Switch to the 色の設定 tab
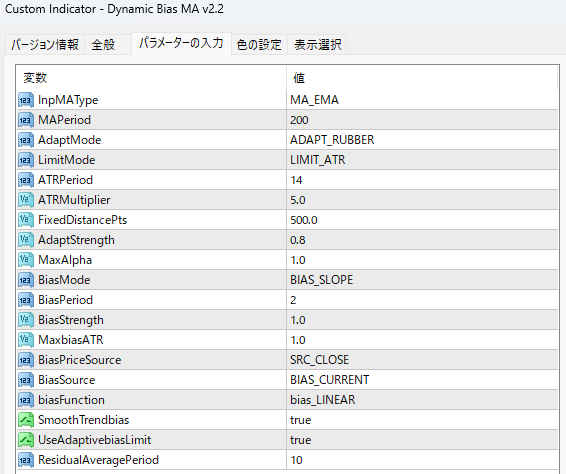Image resolution: width=566 pixels, height=474 pixels. click(259, 45)
